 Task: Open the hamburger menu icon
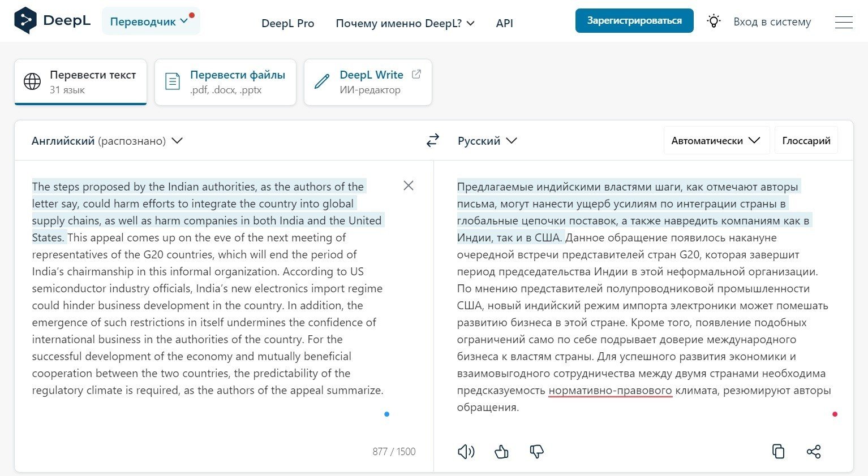click(x=844, y=22)
